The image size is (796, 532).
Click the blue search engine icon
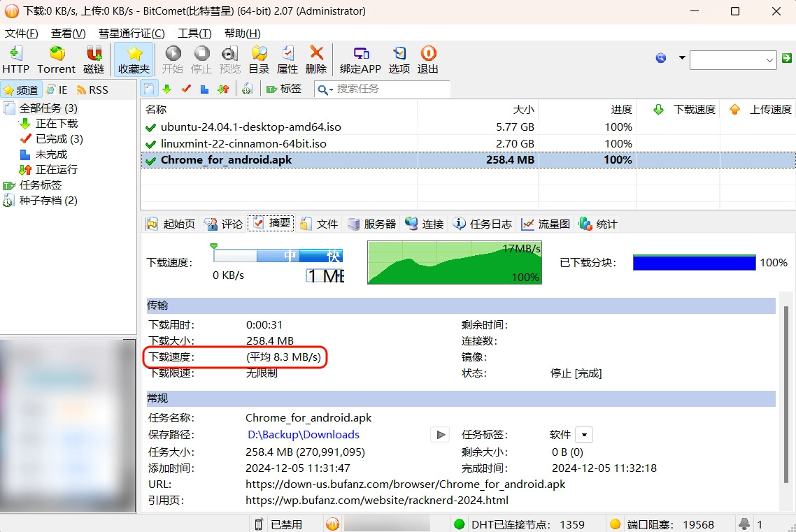(x=660, y=58)
